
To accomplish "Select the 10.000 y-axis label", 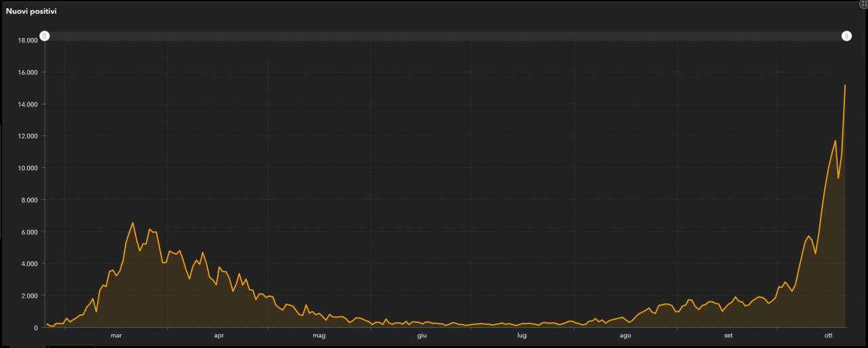I will 27,168.
